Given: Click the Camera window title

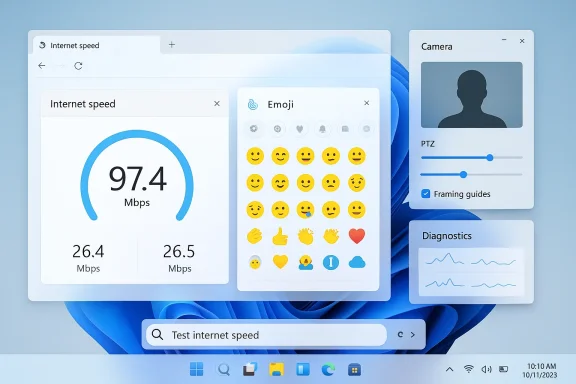Looking at the screenshot, I should click(x=436, y=47).
